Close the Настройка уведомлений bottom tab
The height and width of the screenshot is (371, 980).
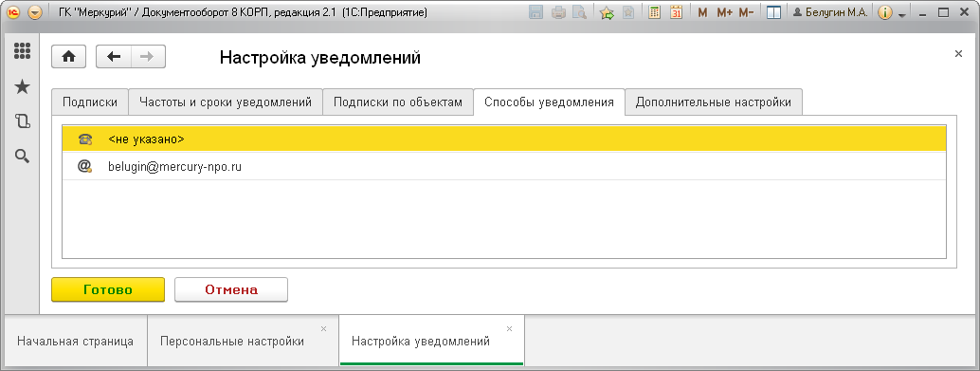point(509,328)
